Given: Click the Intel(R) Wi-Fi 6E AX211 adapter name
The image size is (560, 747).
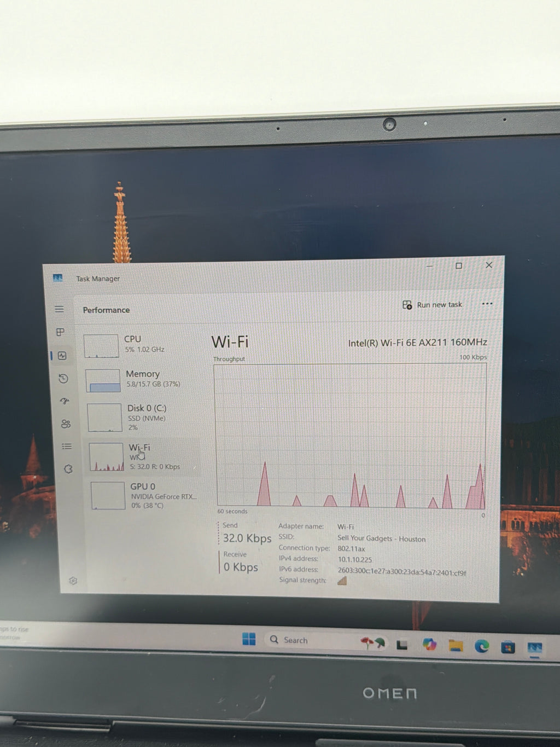Looking at the screenshot, I should 418,343.
